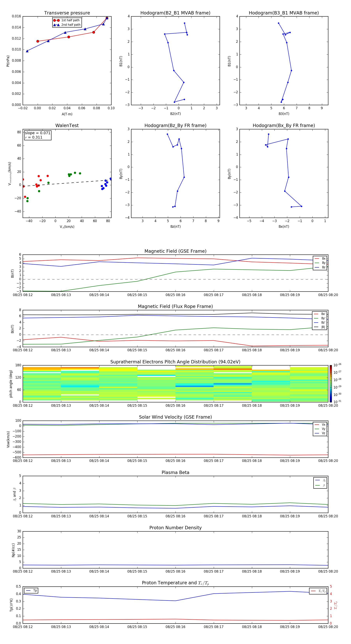Click the 'Transverse pressure' plot title

[x=67, y=13]
